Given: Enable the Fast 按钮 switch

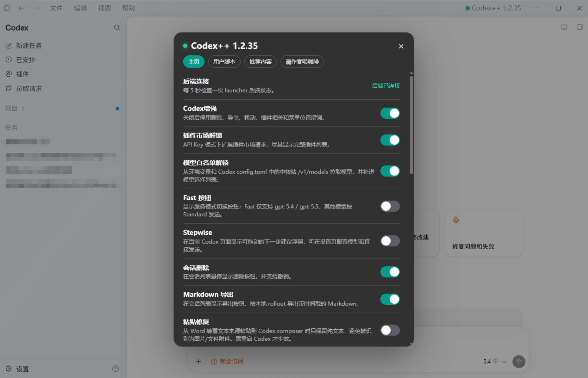Looking at the screenshot, I should (390, 206).
